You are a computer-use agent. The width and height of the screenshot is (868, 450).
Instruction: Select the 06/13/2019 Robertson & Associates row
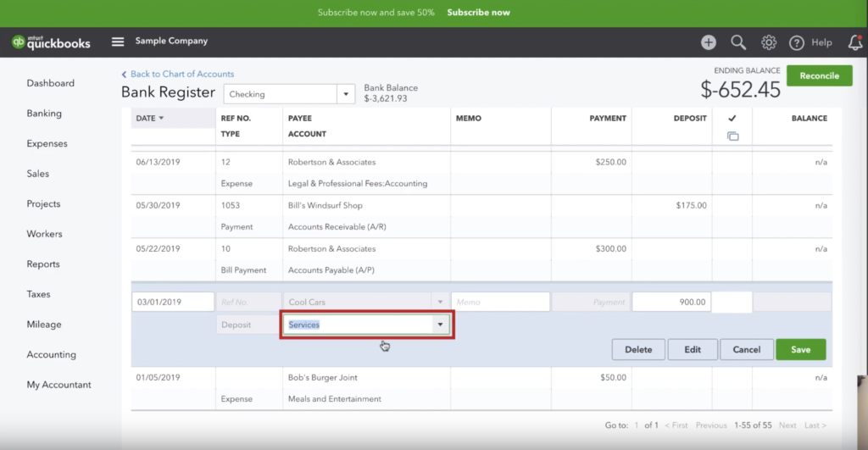tap(481, 173)
